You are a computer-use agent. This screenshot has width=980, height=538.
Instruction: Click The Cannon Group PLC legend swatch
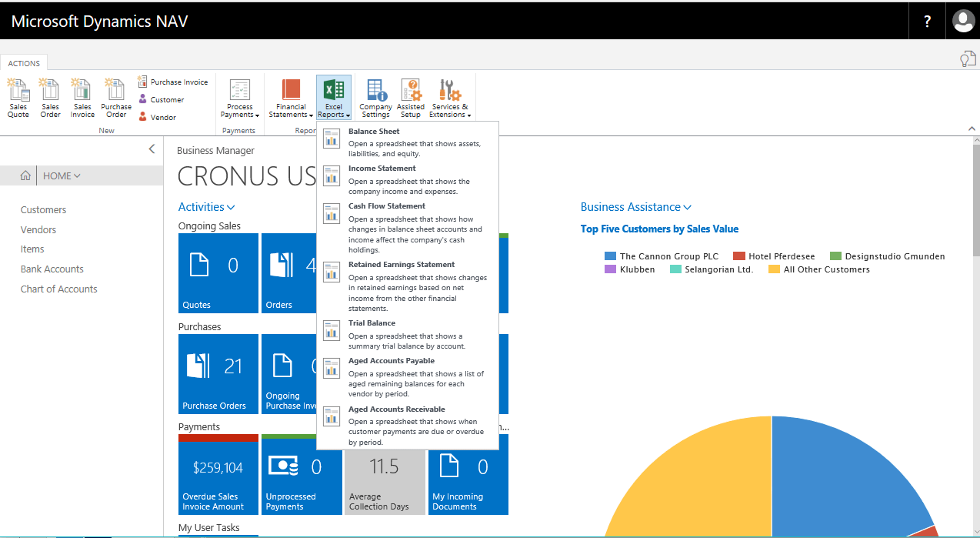[611, 256]
